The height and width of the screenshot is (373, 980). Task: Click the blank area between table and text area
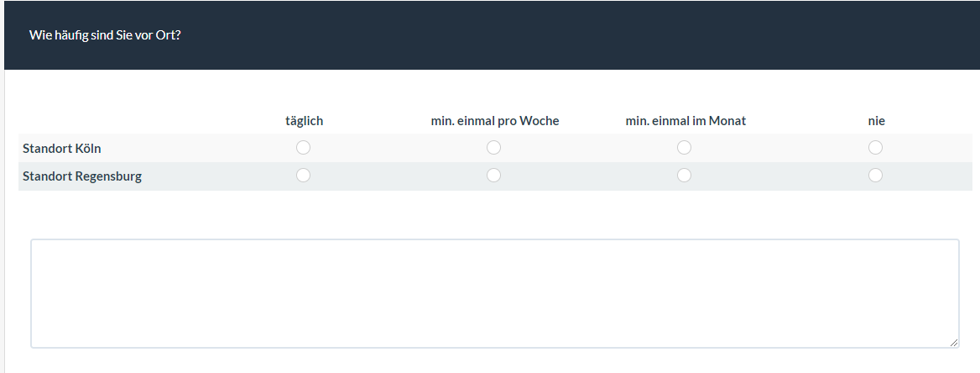pyautogui.click(x=495, y=215)
